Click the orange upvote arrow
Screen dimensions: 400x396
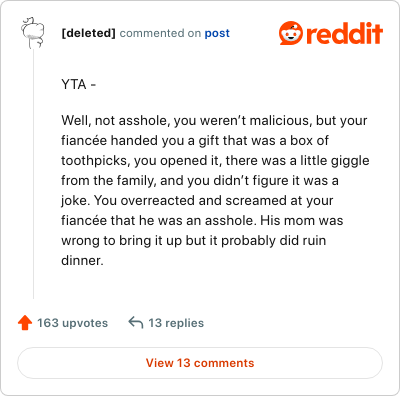click(x=25, y=323)
